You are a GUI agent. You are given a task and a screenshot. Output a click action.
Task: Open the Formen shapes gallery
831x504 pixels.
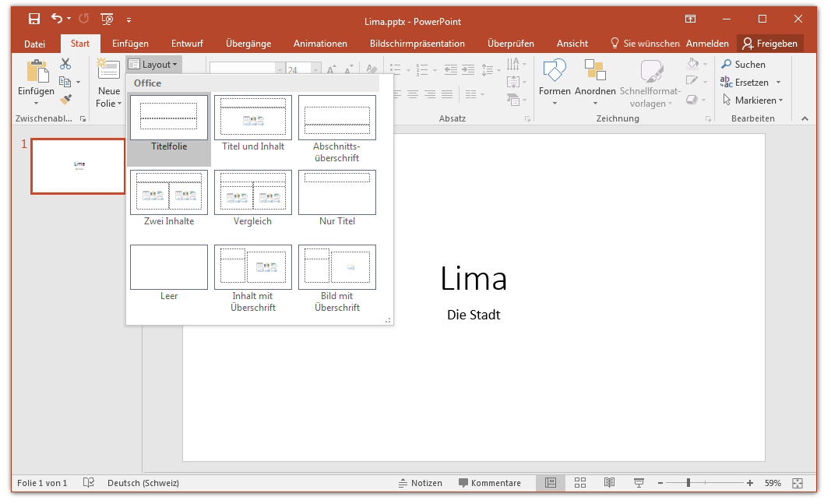point(555,83)
